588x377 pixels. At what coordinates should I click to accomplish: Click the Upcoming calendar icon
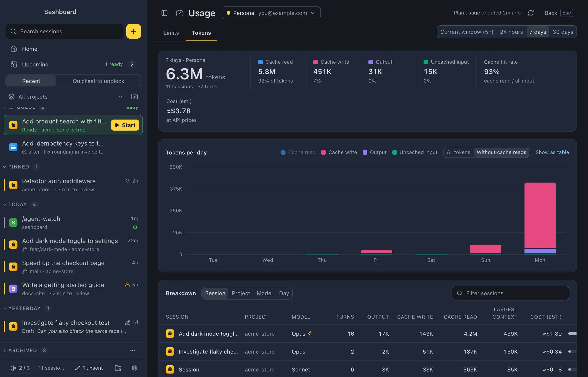point(14,64)
